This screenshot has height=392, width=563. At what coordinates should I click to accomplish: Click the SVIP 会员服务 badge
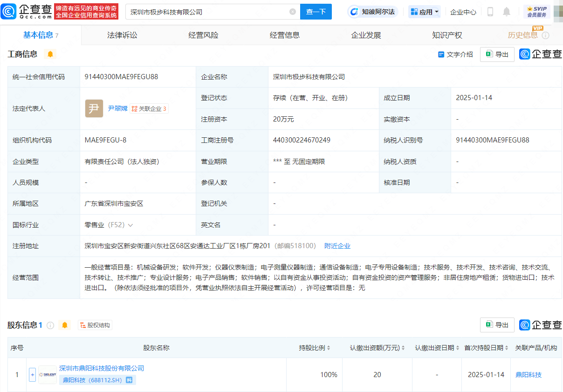[536, 12]
